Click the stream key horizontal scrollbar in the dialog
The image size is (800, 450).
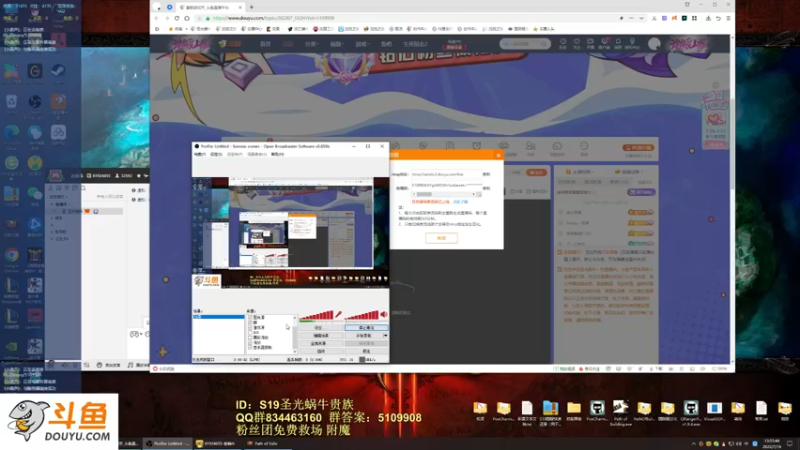click(446, 194)
